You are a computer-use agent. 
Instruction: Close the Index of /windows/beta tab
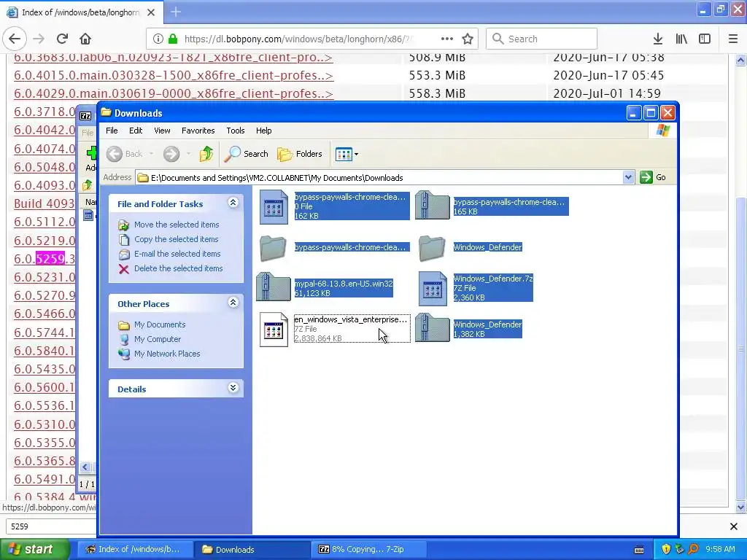(x=151, y=12)
